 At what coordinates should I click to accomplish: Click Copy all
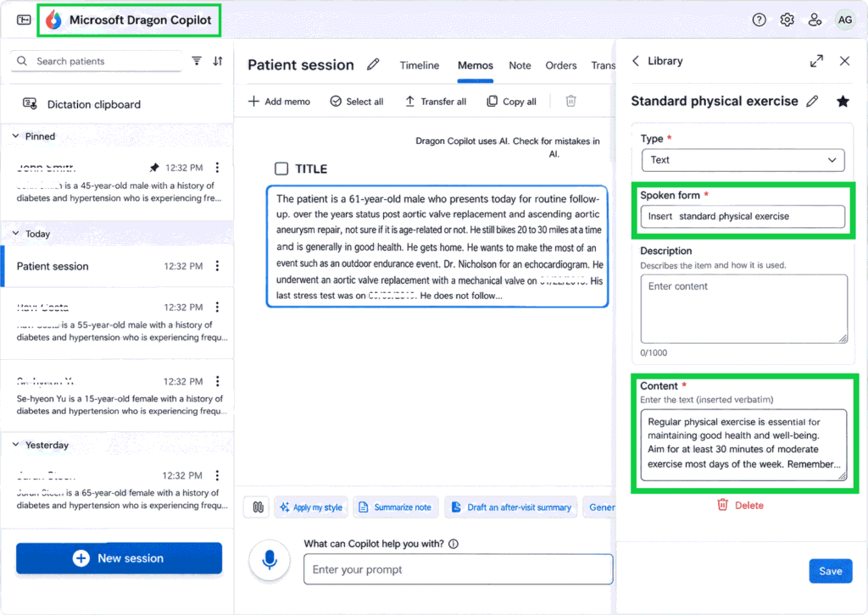point(511,101)
